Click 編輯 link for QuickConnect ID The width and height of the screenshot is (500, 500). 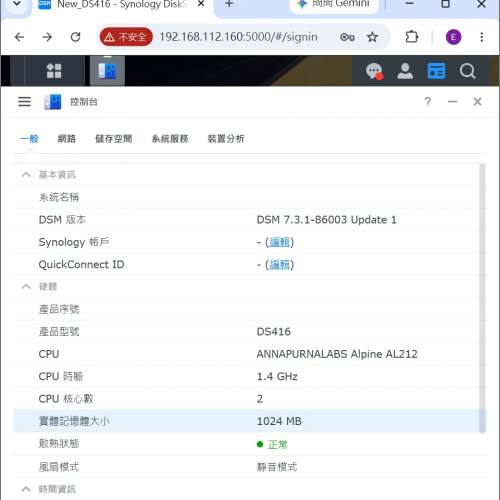click(x=279, y=265)
